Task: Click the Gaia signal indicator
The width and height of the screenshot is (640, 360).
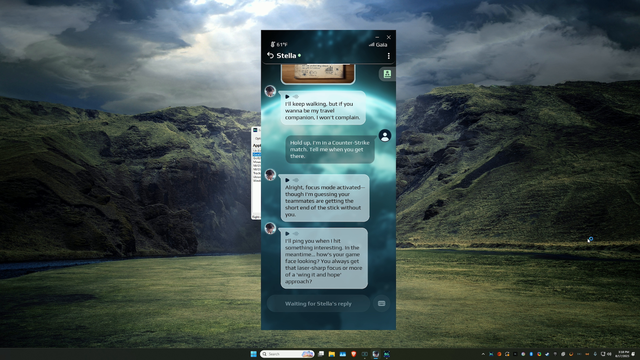Action: (378, 44)
